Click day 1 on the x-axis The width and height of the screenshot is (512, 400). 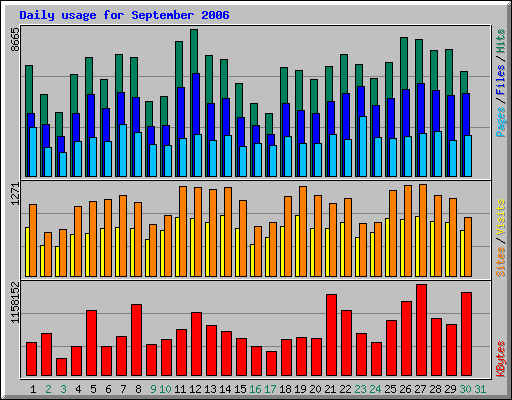pyautogui.click(x=33, y=389)
